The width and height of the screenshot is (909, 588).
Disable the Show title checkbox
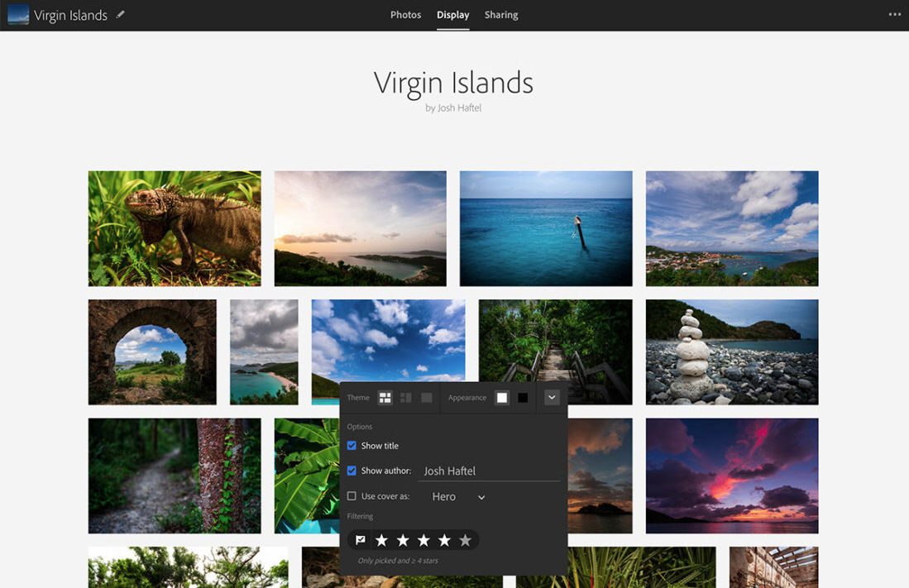[352, 445]
